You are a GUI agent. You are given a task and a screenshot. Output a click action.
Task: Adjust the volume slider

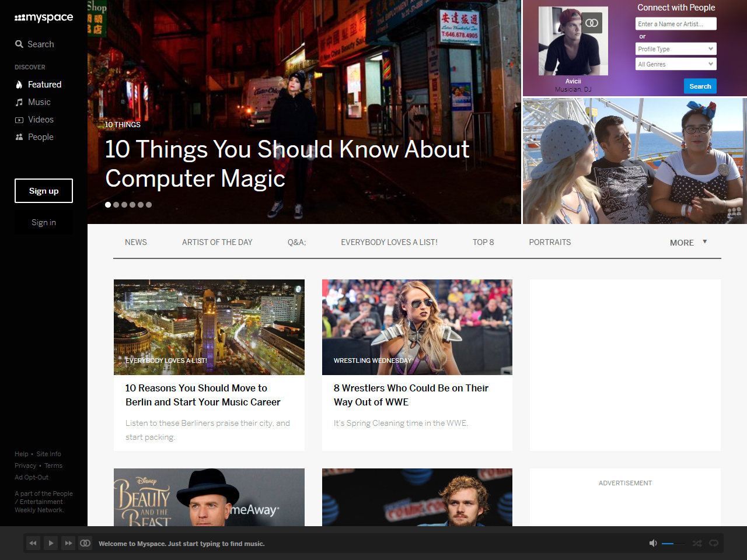[x=674, y=544]
